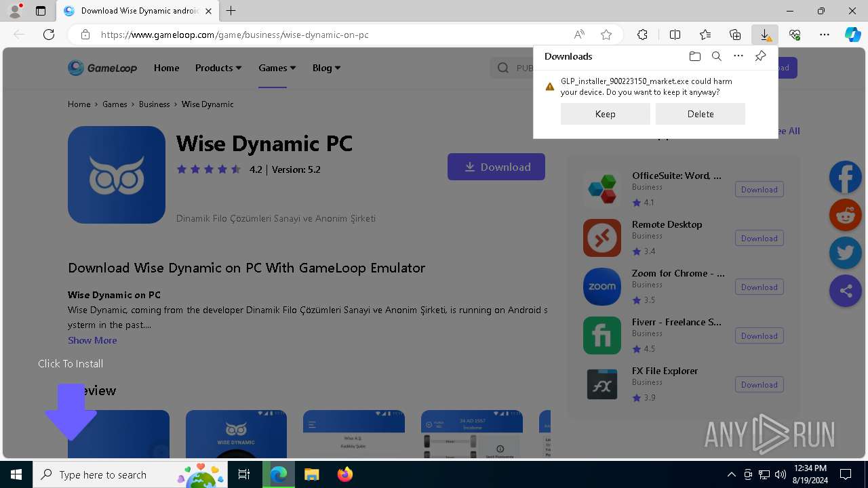Open the WISE DYNAMIC preview screenshot
Image resolution: width=868 pixels, height=488 pixels.
[x=236, y=434]
